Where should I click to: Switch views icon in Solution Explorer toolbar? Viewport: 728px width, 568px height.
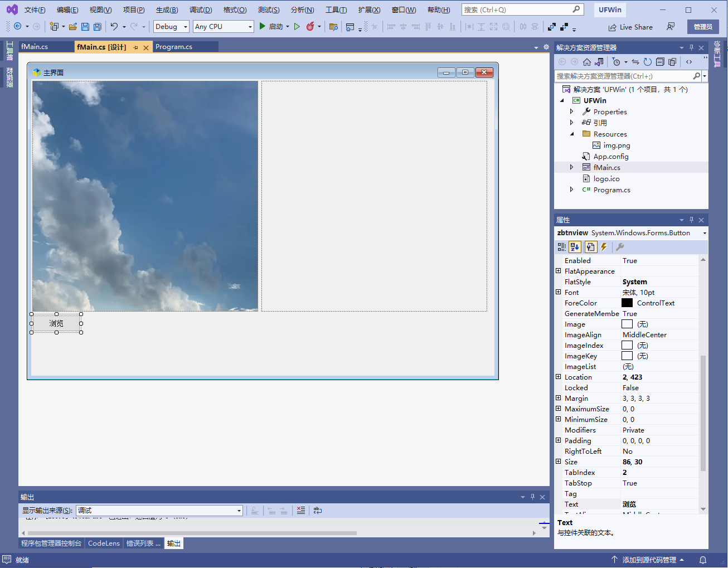[x=599, y=62]
